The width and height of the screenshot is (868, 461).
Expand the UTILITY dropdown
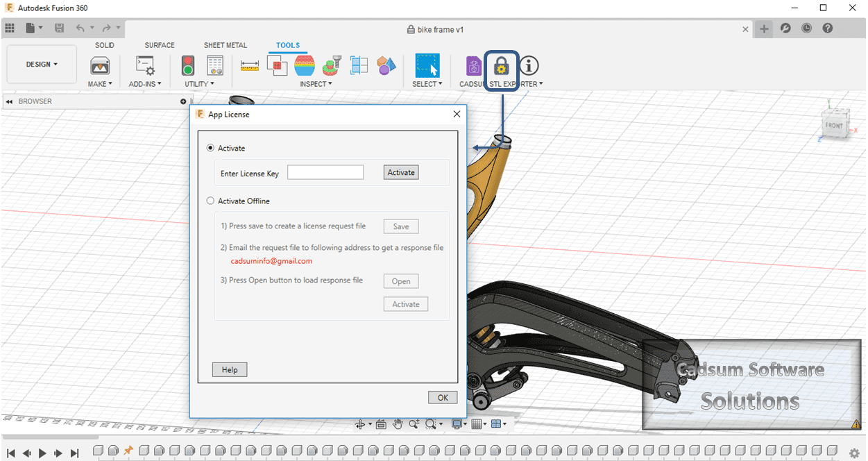(200, 83)
